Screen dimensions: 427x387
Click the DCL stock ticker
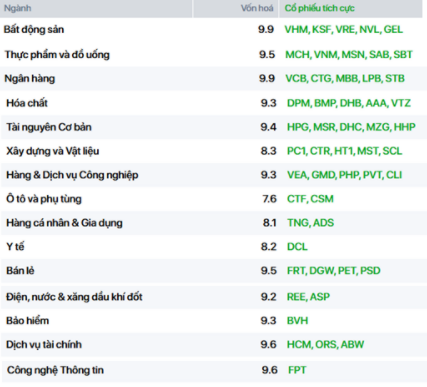[297, 247]
